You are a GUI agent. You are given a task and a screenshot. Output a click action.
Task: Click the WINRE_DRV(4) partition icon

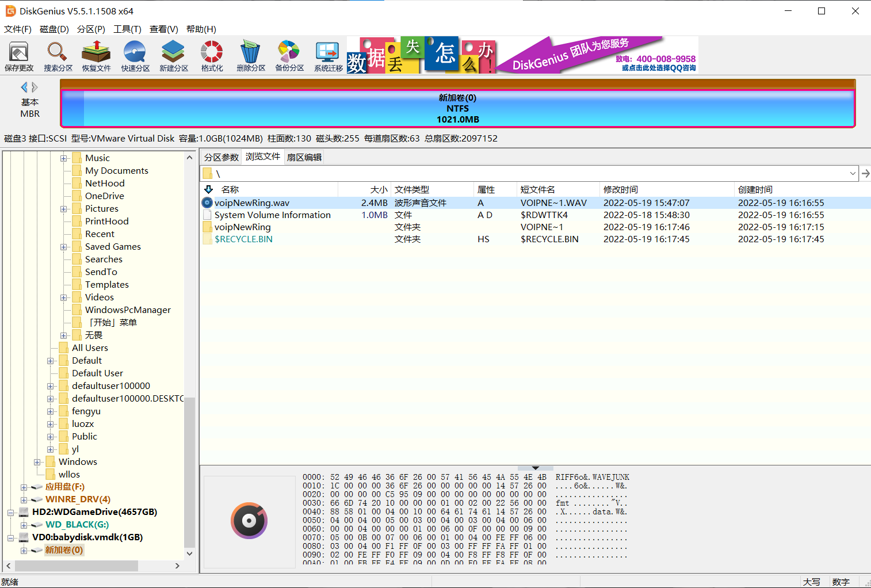point(37,499)
